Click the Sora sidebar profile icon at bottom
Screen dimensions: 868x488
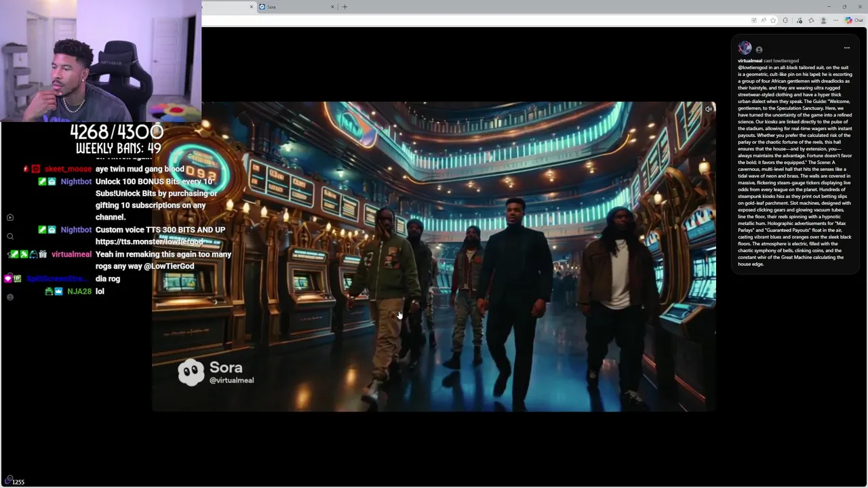(10, 298)
